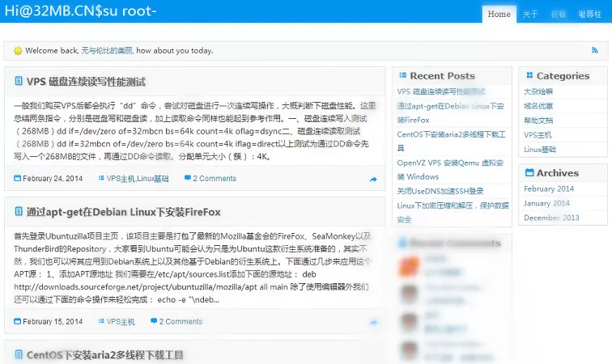612x364 pixels.
Task: Click the calendar icon next to February 24, 2014
Action: click(x=18, y=179)
